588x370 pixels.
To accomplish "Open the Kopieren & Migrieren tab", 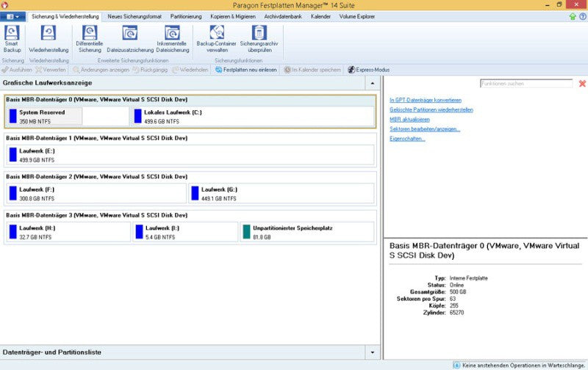I will [233, 16].
